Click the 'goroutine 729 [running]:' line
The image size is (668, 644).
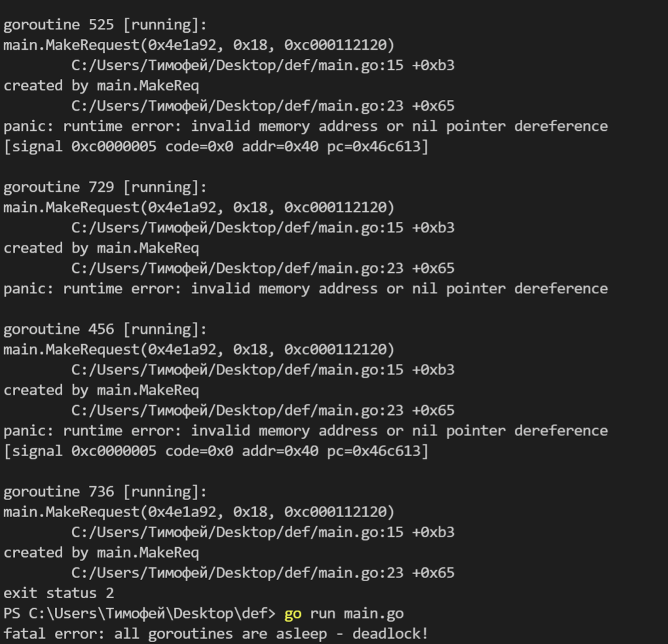pos(105,187)
